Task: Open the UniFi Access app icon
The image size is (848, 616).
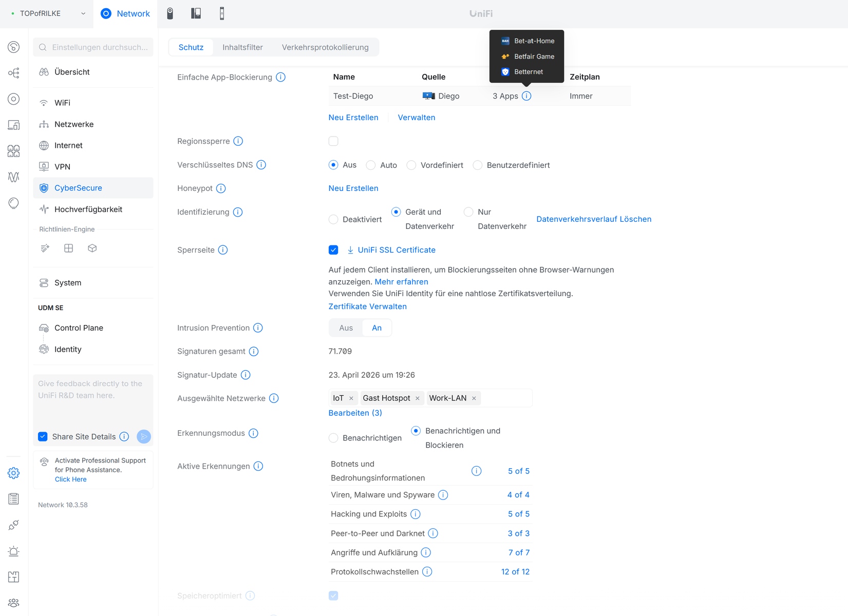Action: pos(196,13)
